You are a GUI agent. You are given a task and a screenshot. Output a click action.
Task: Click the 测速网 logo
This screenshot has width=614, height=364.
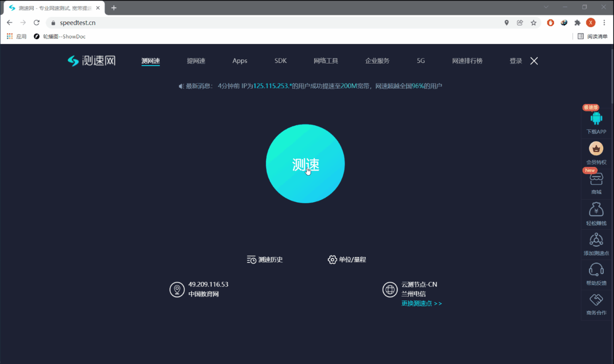(x=92, y=60)
